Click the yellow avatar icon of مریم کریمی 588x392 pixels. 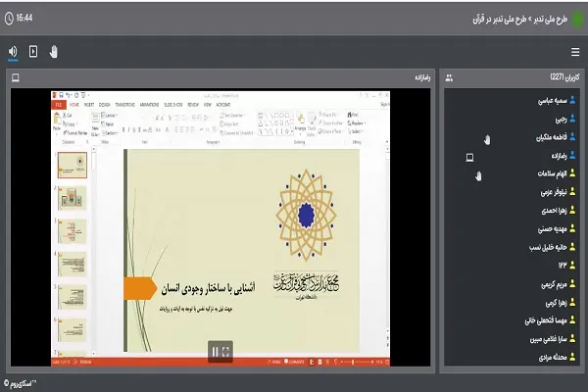[572, 284]
